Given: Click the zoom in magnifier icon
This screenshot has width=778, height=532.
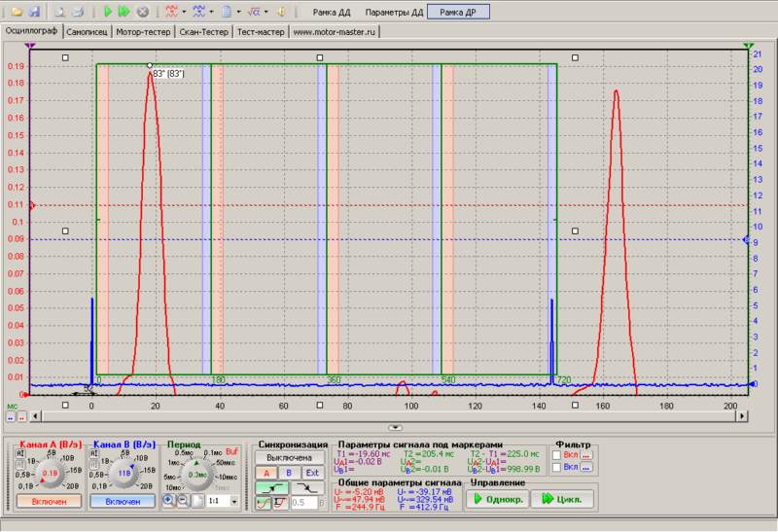Looking at the screenshot, I should coord(169,500).
